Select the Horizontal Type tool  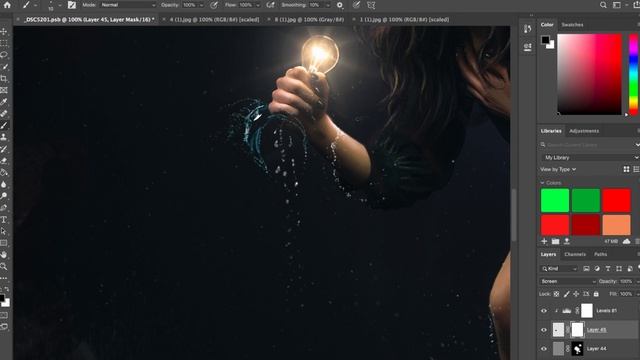(4, 220)
